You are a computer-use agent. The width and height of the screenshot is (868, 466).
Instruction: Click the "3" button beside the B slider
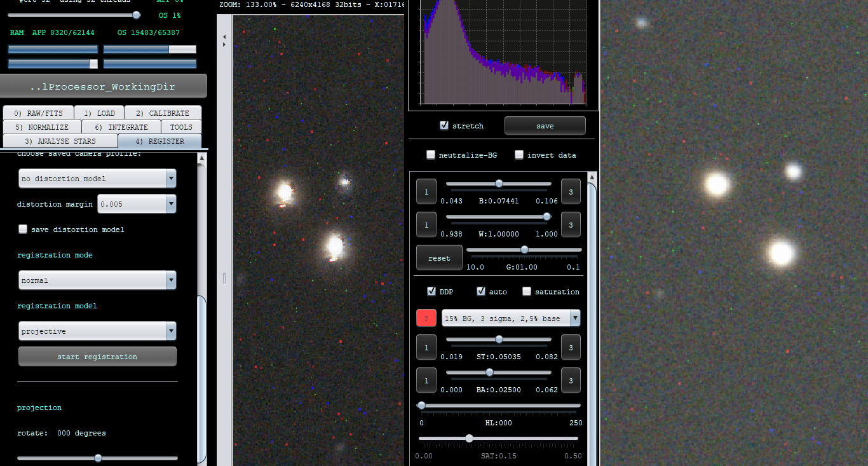pyautogui.click(x=571, y=191)
